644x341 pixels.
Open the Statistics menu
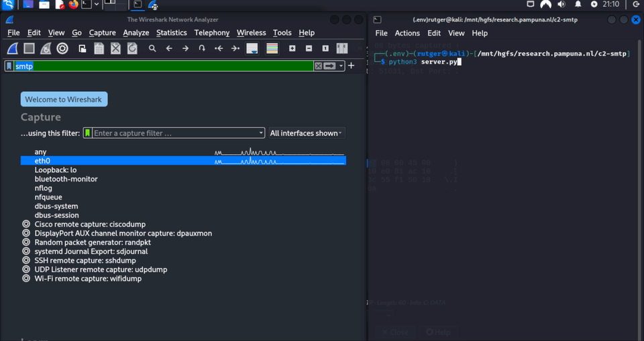pyautogui.click(x=172, y=33)
